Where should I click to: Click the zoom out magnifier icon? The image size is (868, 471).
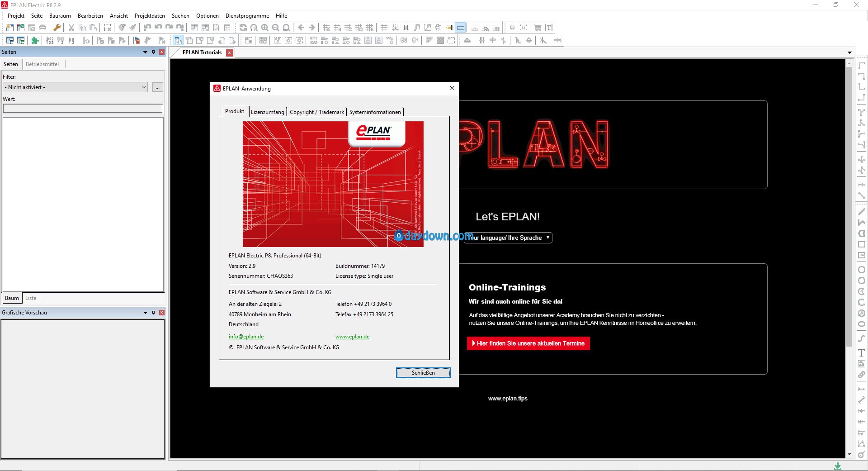[276, 28]
